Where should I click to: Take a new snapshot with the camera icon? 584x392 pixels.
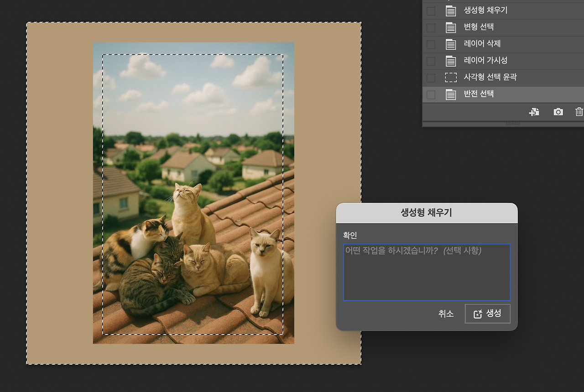point(558,111)
